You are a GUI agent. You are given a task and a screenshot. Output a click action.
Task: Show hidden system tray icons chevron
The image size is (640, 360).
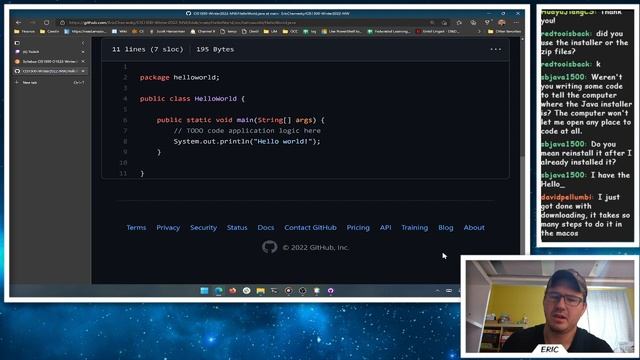[x=438, y=291]
